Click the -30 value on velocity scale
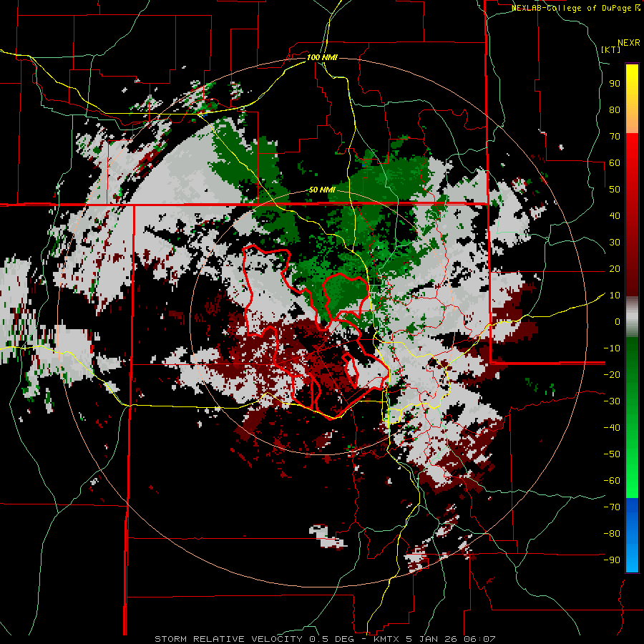644x644 pixels. (x=612, y=401)
